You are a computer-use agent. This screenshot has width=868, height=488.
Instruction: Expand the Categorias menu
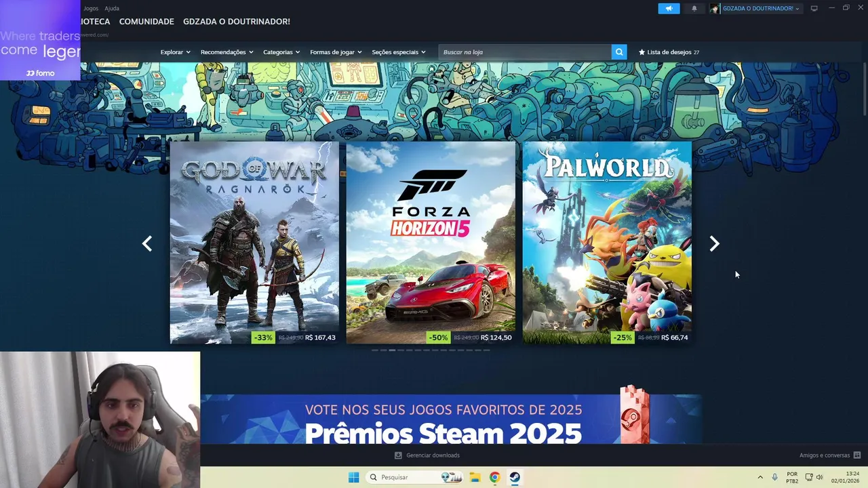pos(281,52)
